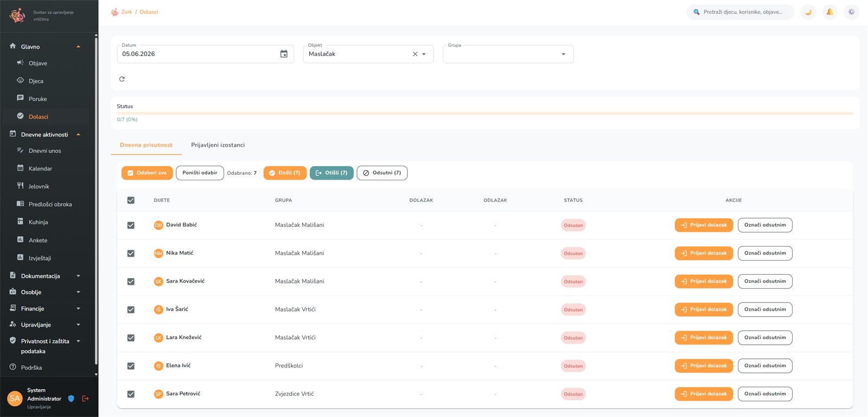Toggle the checkbox for Elena Ivić
868x417 pixels.
(x=131, y=366)
